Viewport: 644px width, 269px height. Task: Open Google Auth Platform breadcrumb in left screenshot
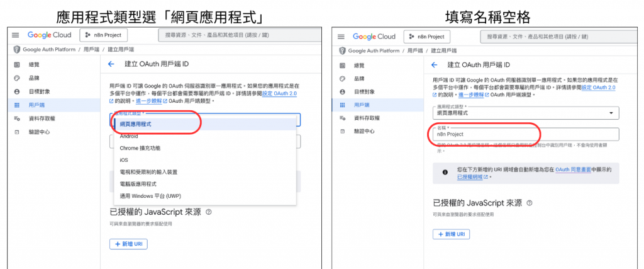pos(49,49)
